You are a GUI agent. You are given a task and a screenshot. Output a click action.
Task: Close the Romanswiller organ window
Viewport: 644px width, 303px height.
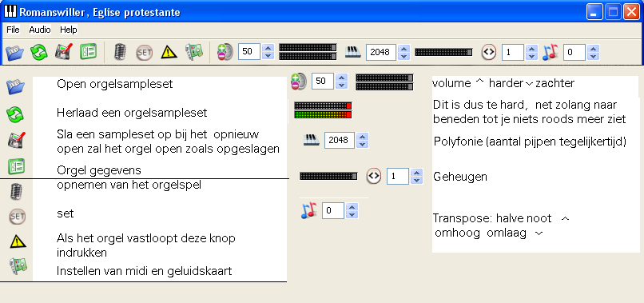[631, 12]
